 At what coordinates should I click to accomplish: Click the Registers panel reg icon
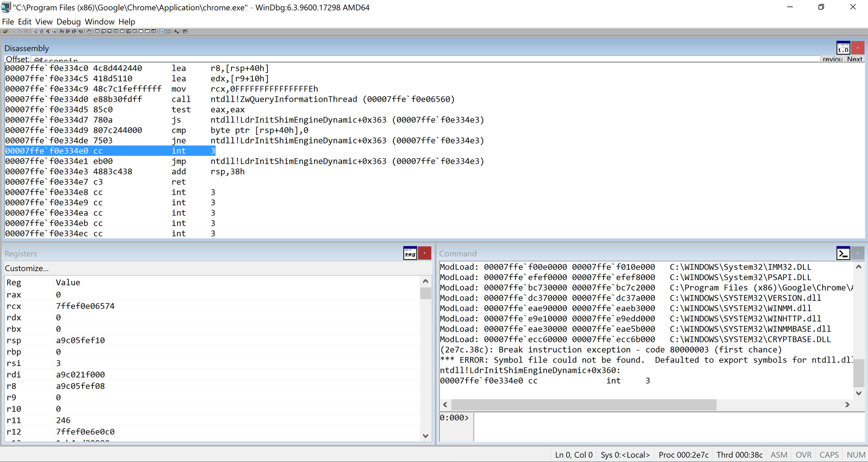tap(410, 253)
